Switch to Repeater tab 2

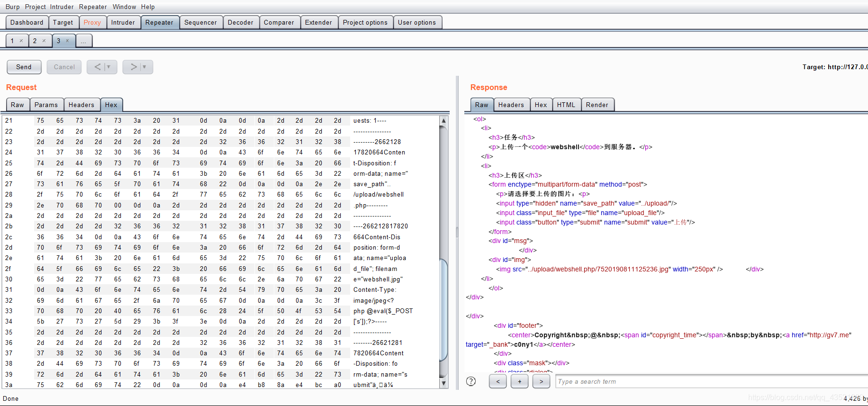coord(35,41)
